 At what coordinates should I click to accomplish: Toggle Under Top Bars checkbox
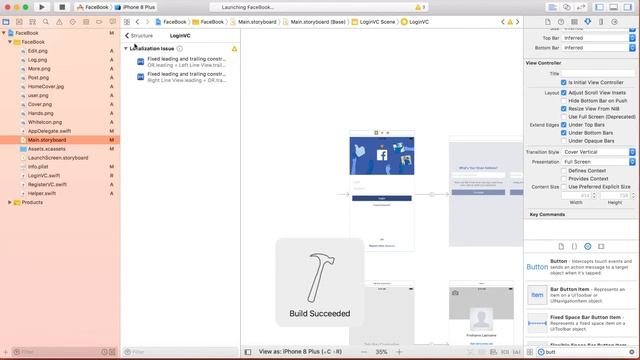pos(564,125)
